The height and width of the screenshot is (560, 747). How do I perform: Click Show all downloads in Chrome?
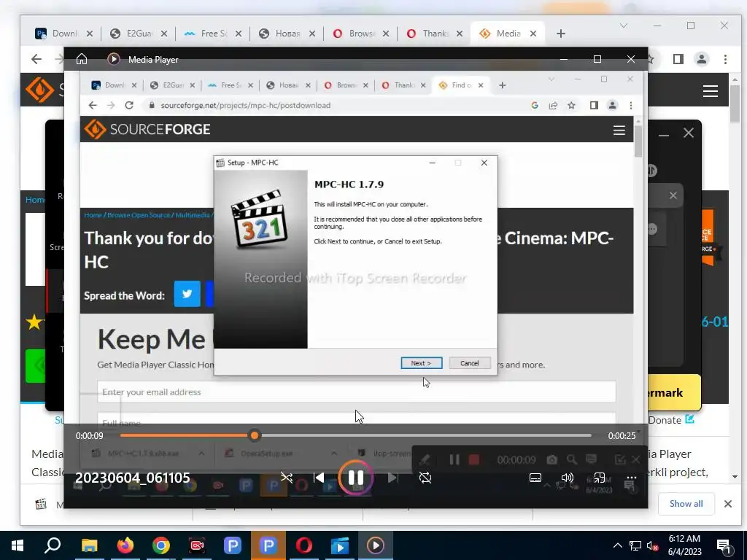click(686, 504)
